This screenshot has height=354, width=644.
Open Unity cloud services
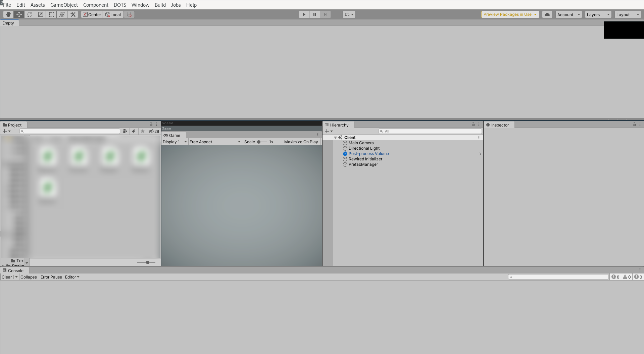click(547, 14)
